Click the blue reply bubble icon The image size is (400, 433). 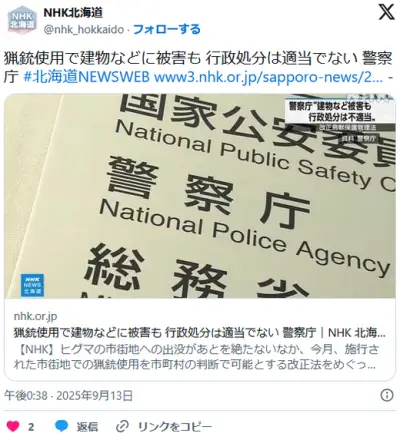61,426
